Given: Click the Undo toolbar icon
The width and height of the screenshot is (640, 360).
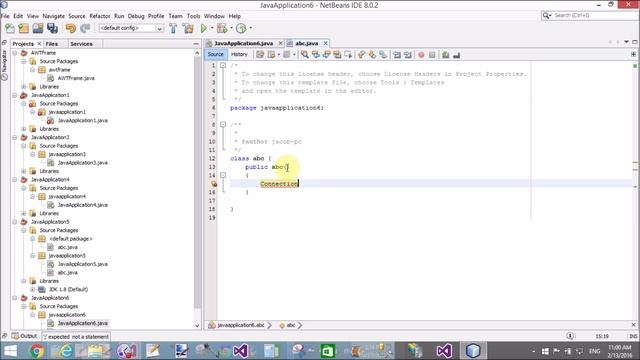Looking at the screenshot, I should pyautogui.click(x=71, y=28).
